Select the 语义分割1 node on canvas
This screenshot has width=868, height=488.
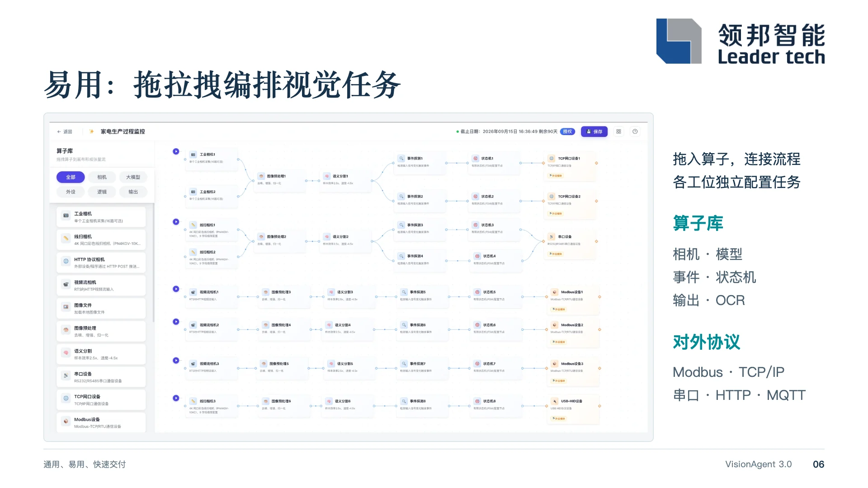[345, 180]
